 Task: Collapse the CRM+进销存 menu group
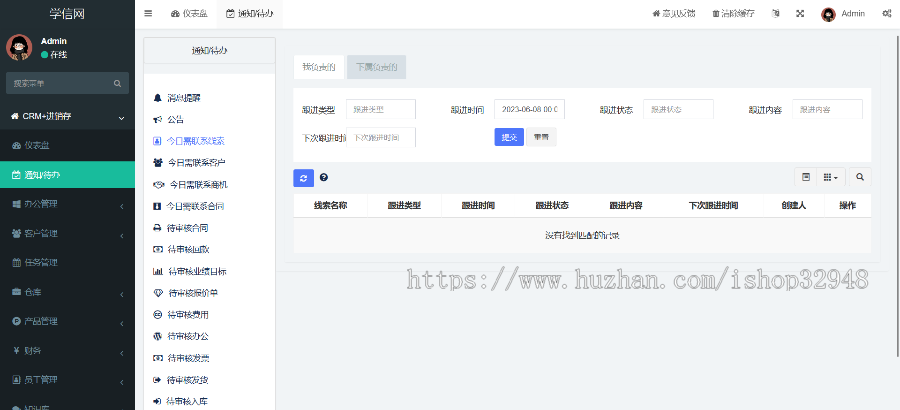67,117
